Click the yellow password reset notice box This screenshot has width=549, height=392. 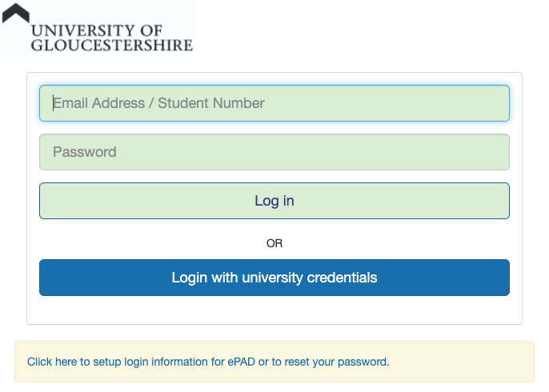click(x=274, y=362)
